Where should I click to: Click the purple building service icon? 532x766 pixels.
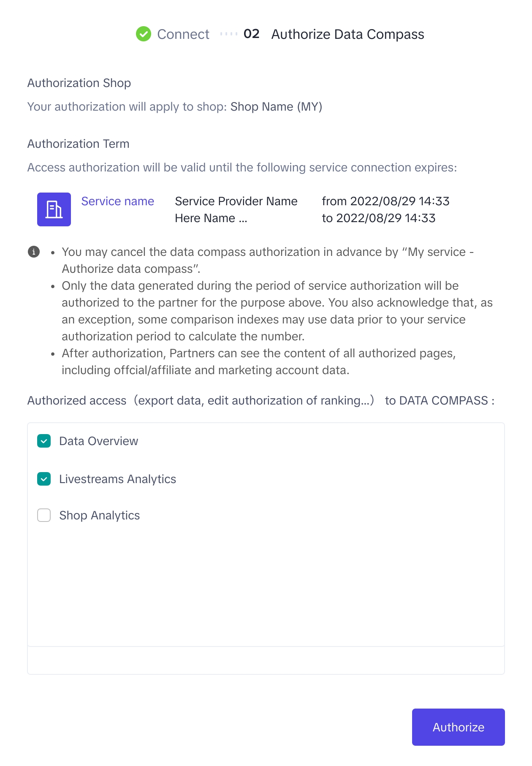pos(54,209)
